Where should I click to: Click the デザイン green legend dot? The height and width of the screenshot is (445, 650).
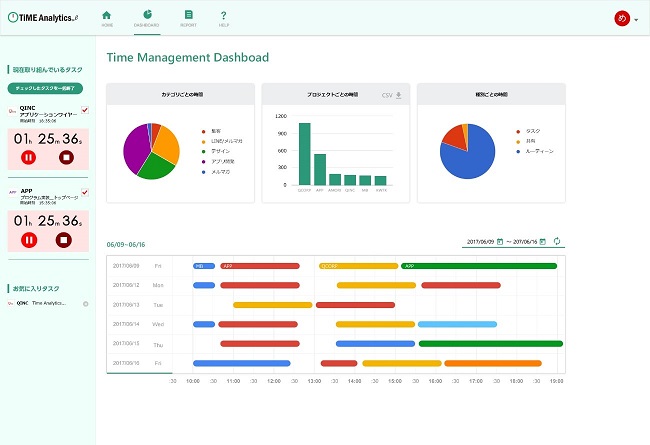pyautogui.click(x=204, y=151)
